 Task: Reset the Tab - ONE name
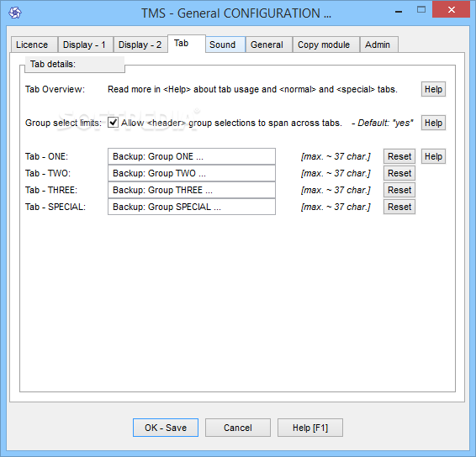[x=399, y=156]
